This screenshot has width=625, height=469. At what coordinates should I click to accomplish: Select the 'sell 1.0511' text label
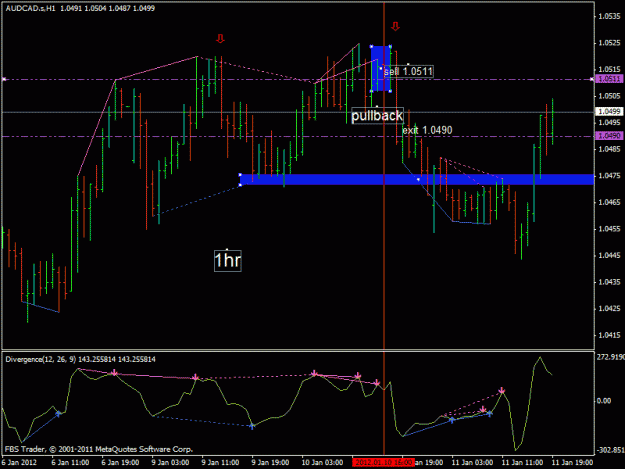(x=408, y=72)
